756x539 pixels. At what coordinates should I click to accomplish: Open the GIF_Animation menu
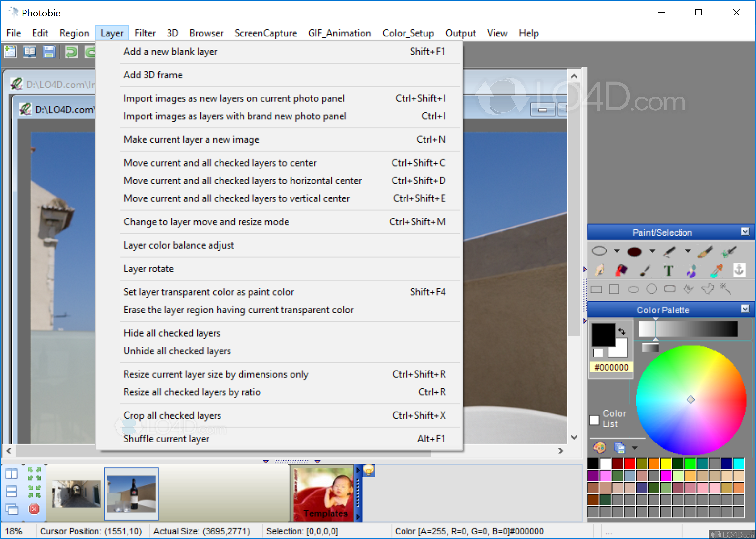point(339,33)
